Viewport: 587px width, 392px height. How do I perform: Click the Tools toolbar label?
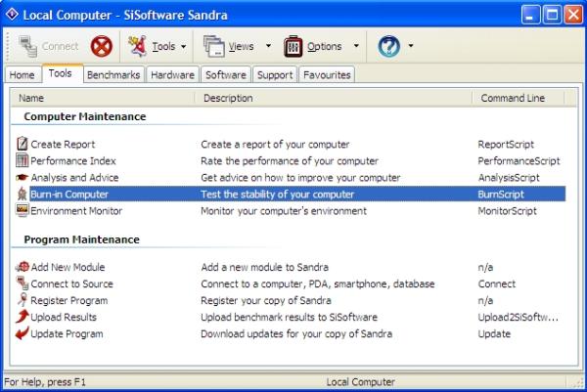(x=163, y=46)
